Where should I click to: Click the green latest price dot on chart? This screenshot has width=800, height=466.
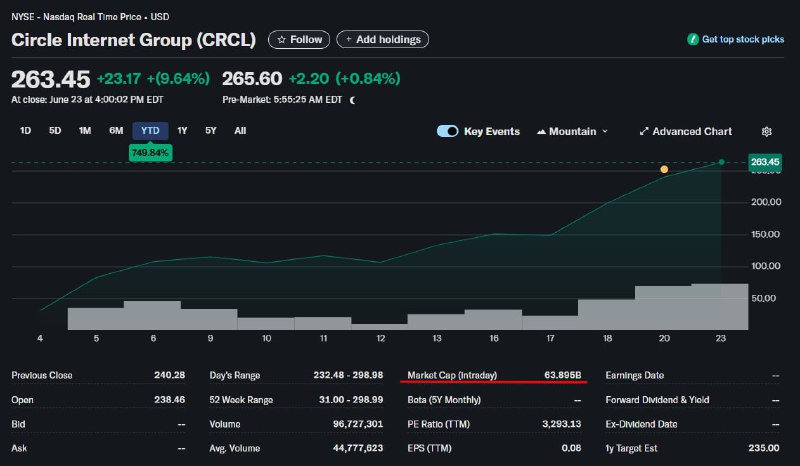click(x=721, y=162)
